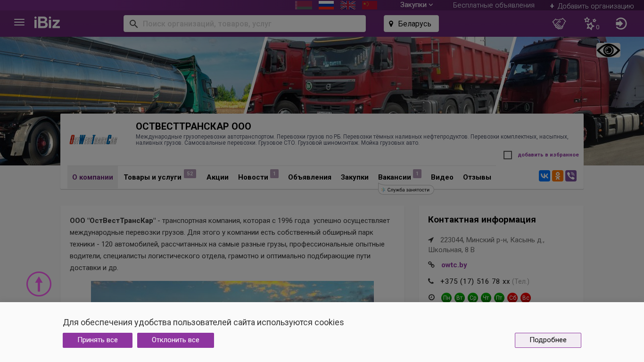
Task: Open the Объявления tab
Action: coord(310,177)
